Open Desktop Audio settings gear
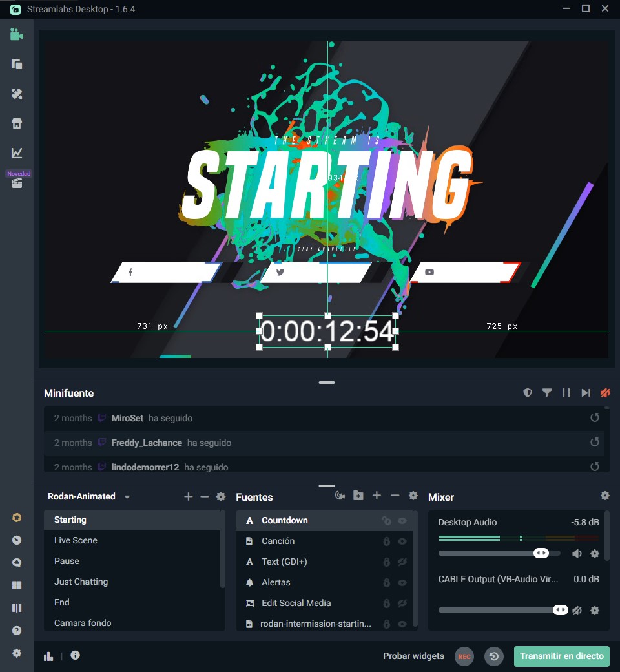The image size is (620, 672). click(x=595, y=554)
